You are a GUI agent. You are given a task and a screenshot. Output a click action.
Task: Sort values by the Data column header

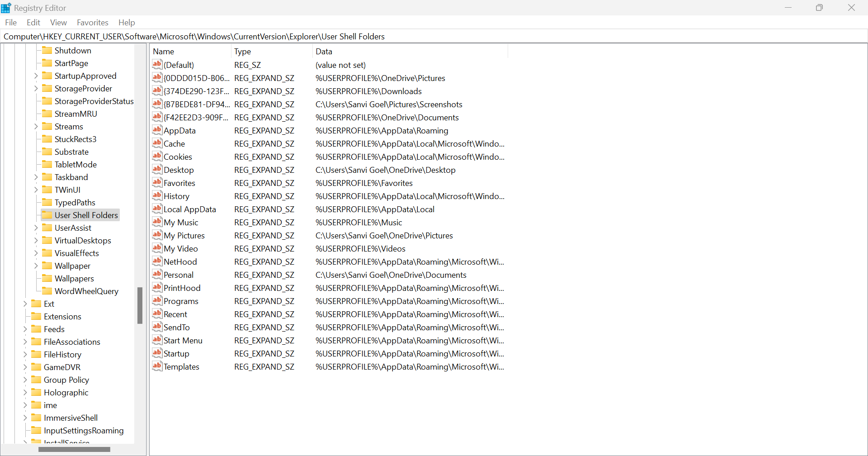[410, 51]
